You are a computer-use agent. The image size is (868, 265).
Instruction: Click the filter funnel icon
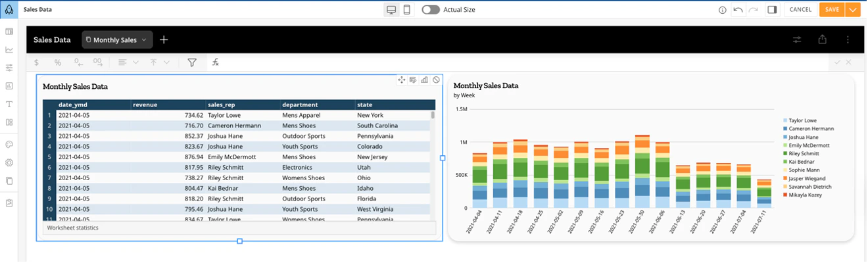pyautogui.click(x=192, y=62)
